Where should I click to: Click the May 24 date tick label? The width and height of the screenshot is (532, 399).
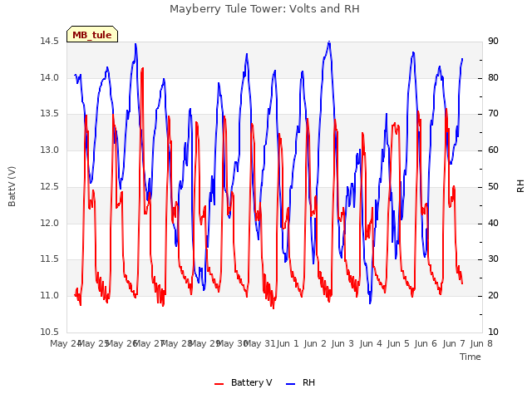point(66,343)
